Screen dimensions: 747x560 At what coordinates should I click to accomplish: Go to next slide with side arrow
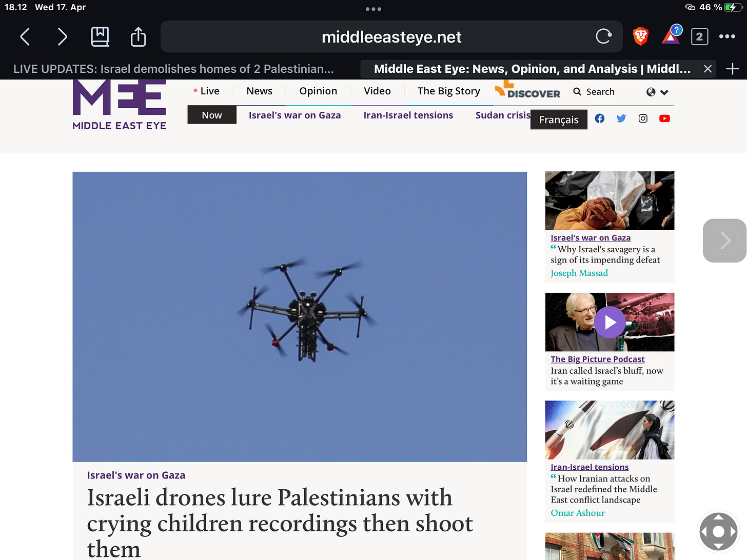coord(724,241)
